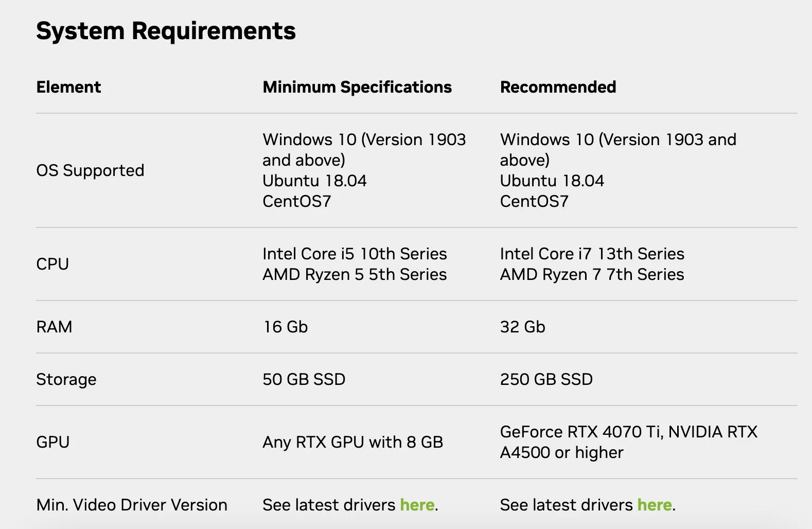The width and height of the screenshot is (812, 529).
Task: Click the AMD Ryzen 7 7th Series text
Action: point(592,274)
